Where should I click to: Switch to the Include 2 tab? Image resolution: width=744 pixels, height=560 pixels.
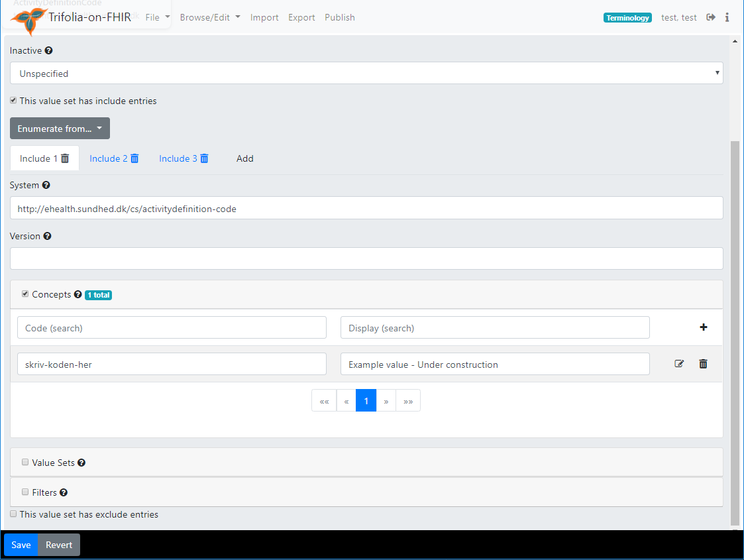(109, 158)
